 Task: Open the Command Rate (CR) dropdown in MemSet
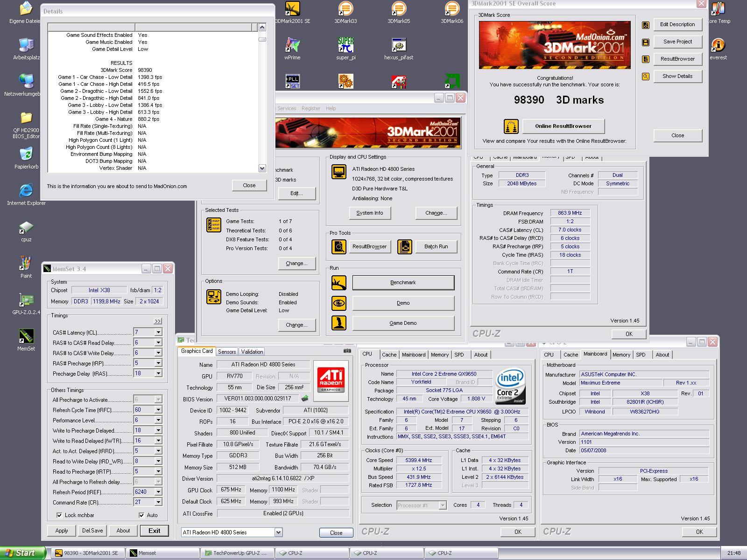click(x=158, y=502)
